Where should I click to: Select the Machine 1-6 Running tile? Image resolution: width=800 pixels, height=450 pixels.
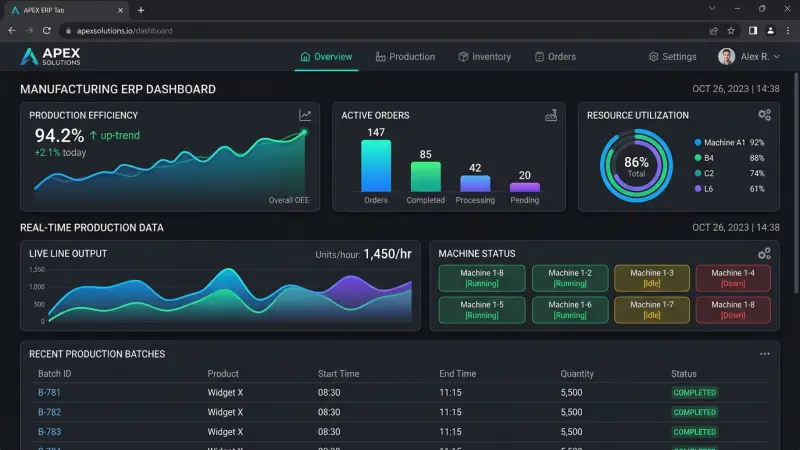[x=570, y=310]
